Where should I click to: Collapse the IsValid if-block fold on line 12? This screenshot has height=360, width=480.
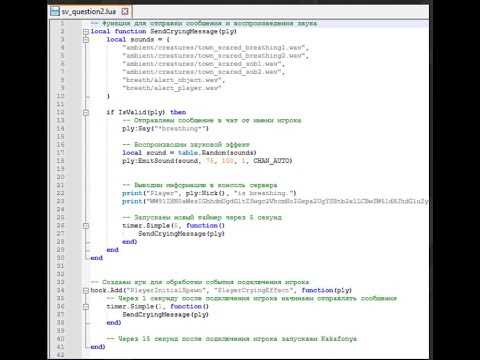[x=86, y=113]
